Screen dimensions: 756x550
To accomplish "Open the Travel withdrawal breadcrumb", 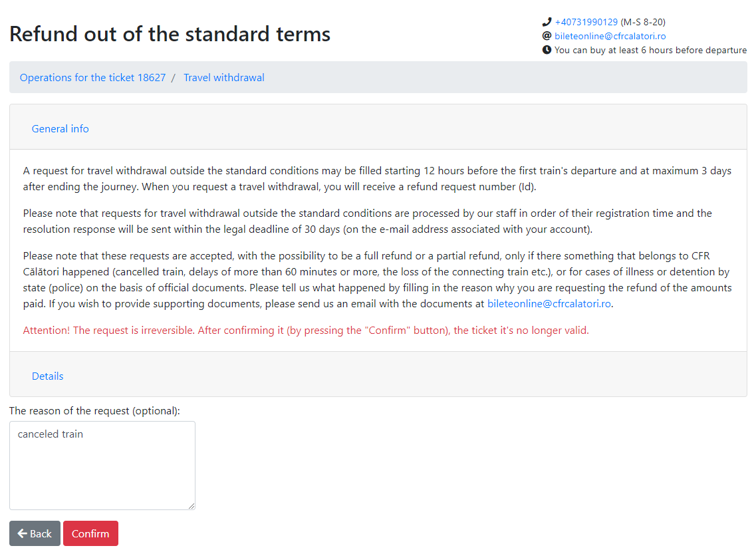I will click(x=223, y=78).
